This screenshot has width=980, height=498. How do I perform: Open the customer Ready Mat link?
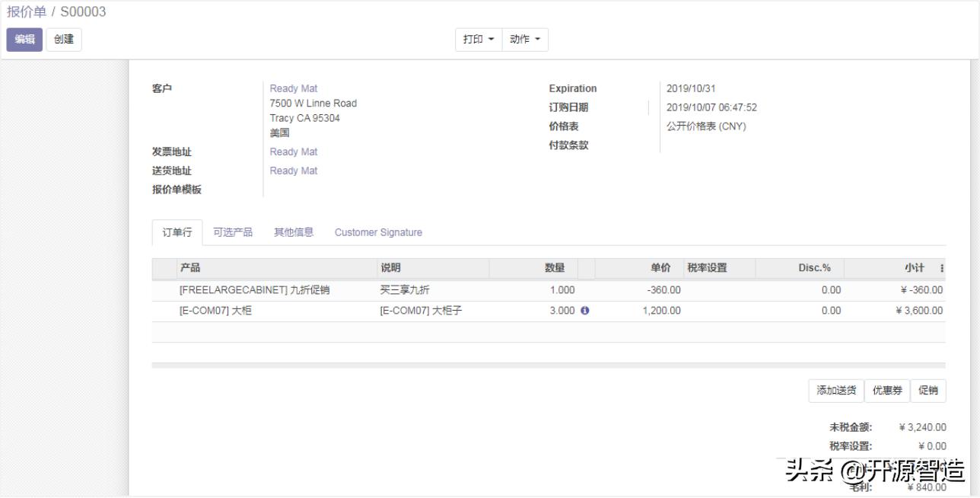coord(294,88)
